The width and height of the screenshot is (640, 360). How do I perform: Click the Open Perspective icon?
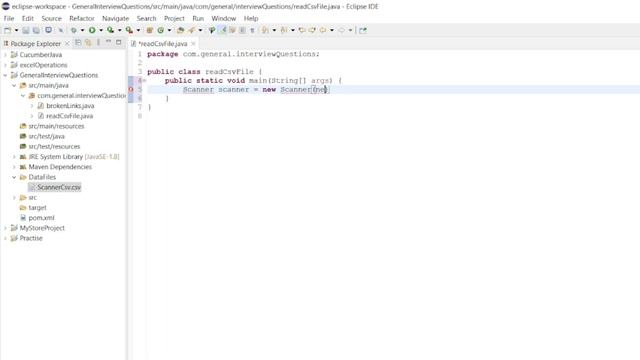click(362, 30)
